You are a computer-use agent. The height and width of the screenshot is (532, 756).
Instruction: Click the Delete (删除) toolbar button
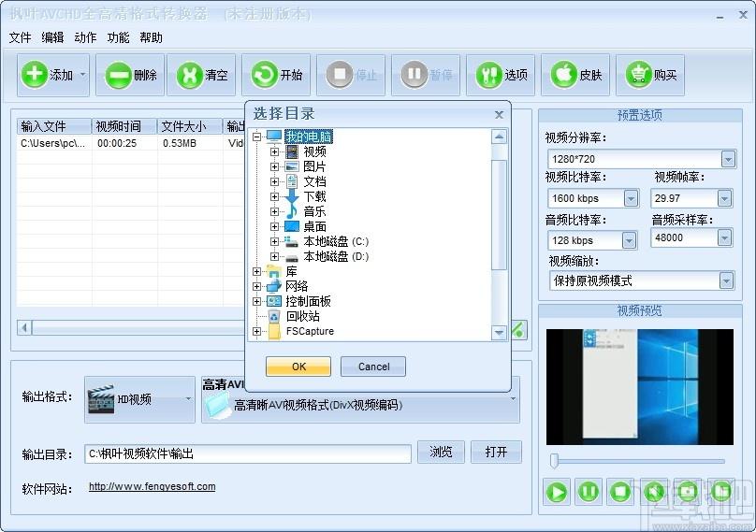[130, 75]
